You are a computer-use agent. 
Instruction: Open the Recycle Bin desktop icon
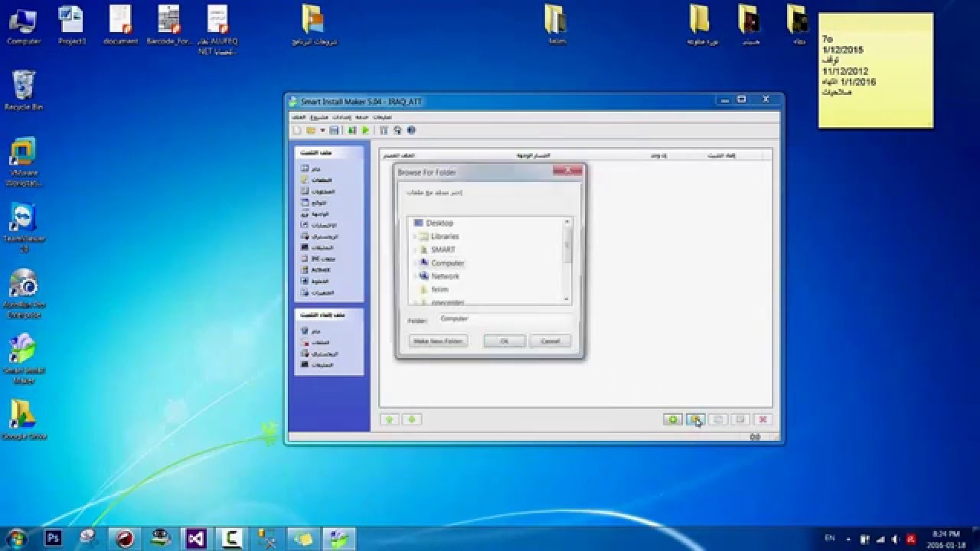(x=24, y=90)
